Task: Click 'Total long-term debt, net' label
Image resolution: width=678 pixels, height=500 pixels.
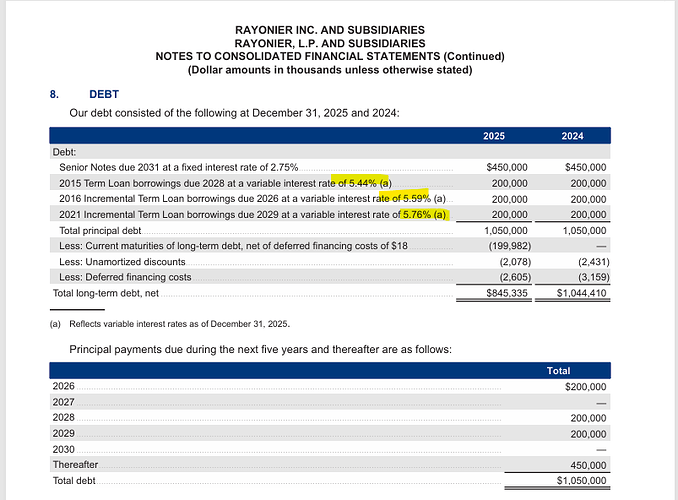Action: 106,293
